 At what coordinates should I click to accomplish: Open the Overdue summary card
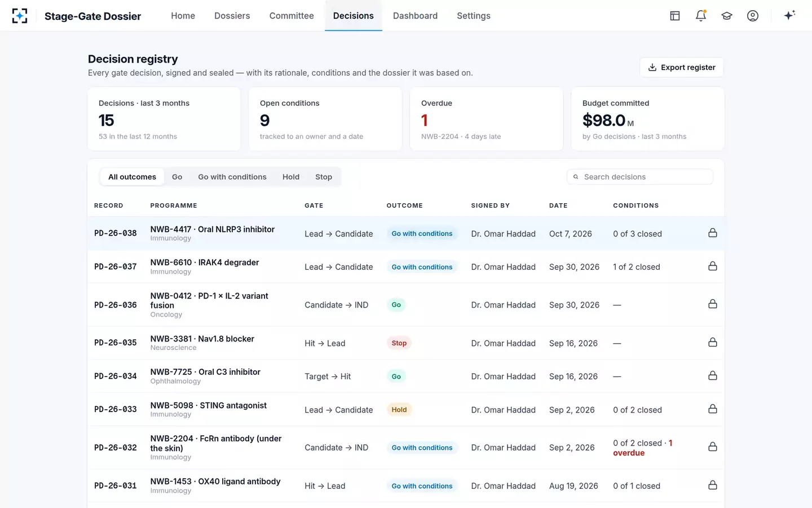[x=487, y=119]
